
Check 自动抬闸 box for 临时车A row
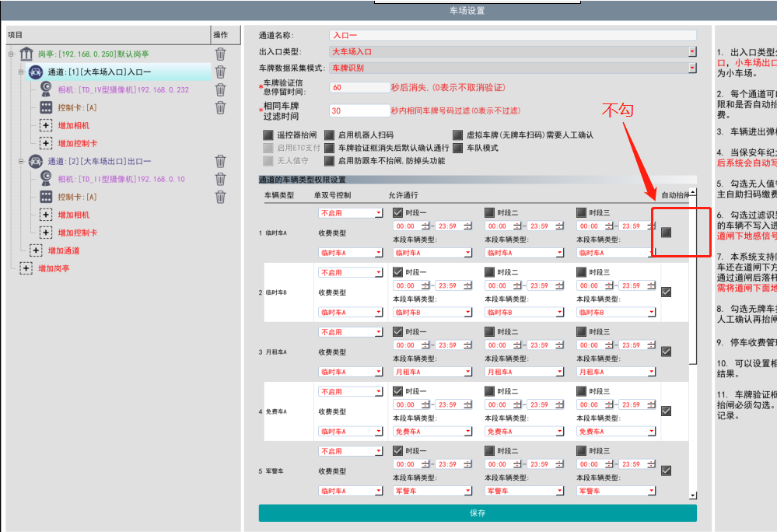[666, 232]
